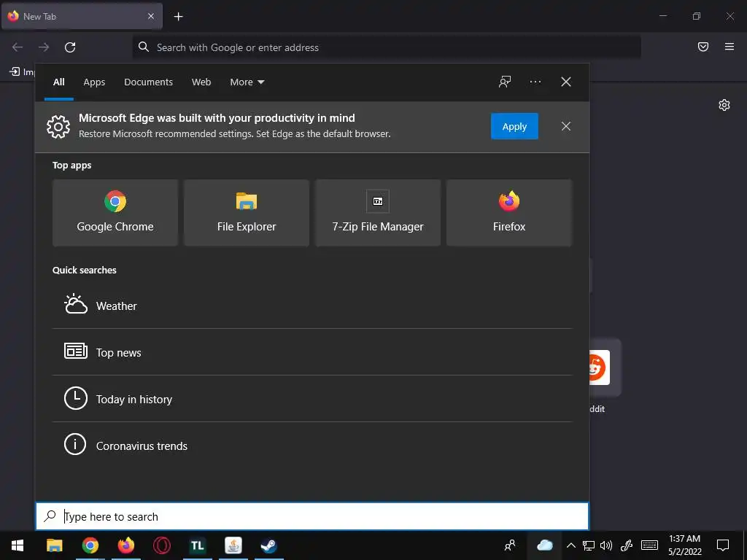Open the TL app on taskbar
747x560 pixels.
tap(197, 545)
